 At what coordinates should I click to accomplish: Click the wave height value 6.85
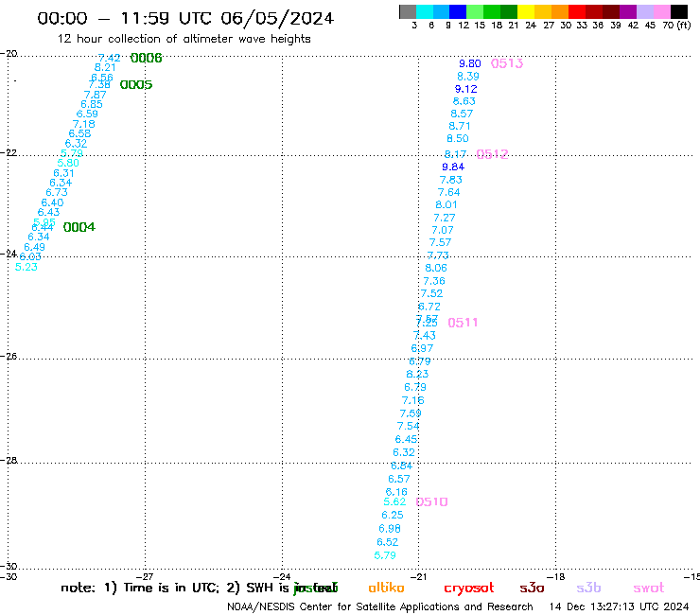(92, 104)
